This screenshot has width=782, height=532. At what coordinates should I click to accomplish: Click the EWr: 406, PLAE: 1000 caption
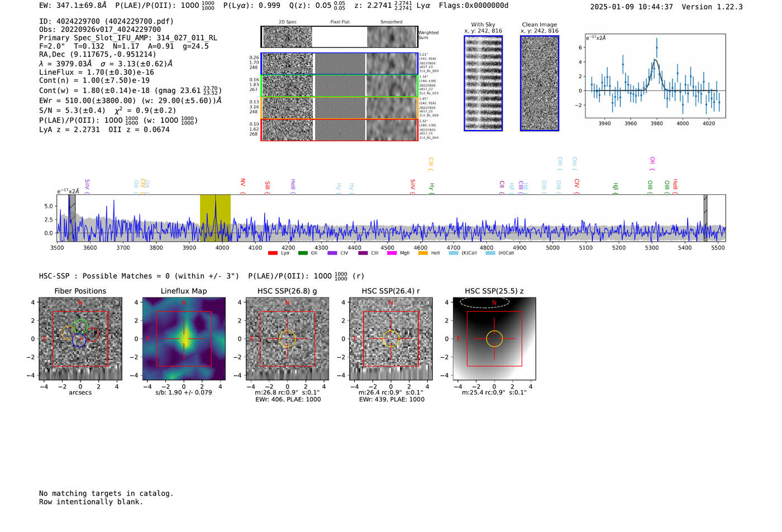click(x=288, y=399)
